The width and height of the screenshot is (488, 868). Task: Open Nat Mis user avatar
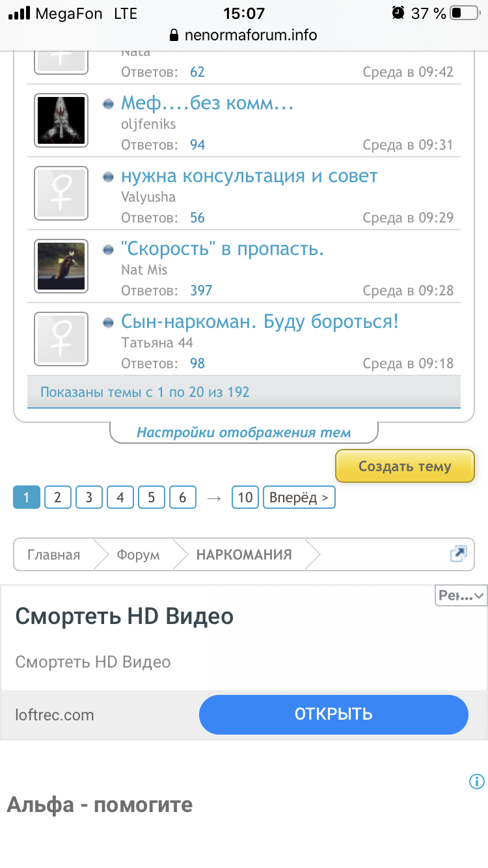point(61,266)
